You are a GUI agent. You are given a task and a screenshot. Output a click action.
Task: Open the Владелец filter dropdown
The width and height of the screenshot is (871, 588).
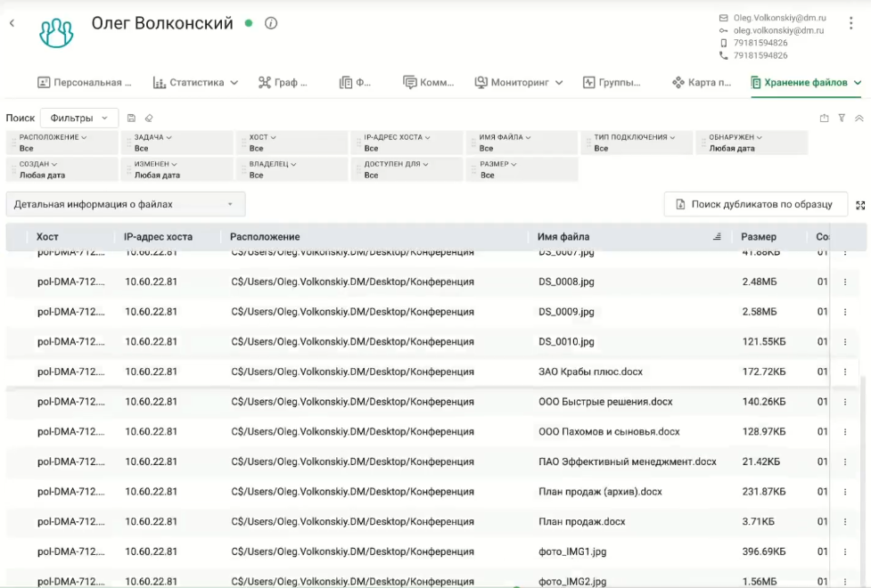(292, 169)
